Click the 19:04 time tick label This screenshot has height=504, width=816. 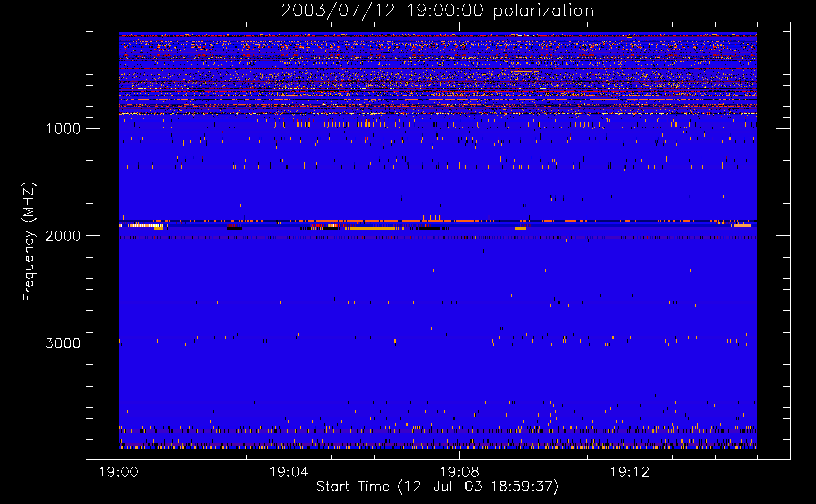(x=289, y=472)
